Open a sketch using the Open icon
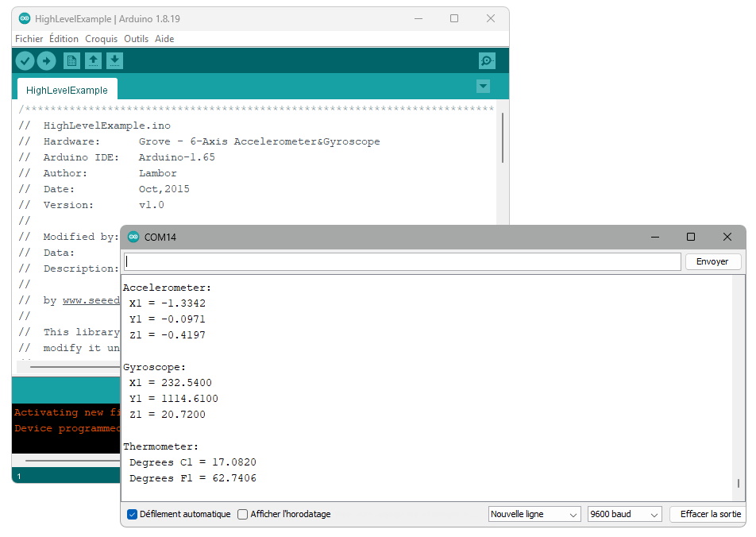The image size is (756, 537). (93, 60)
